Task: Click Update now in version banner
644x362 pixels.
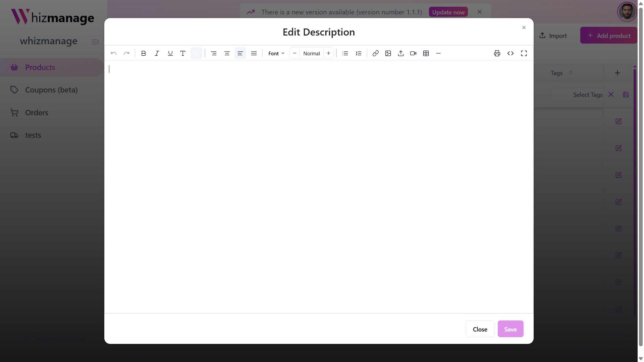Action: tap(448, 12)
